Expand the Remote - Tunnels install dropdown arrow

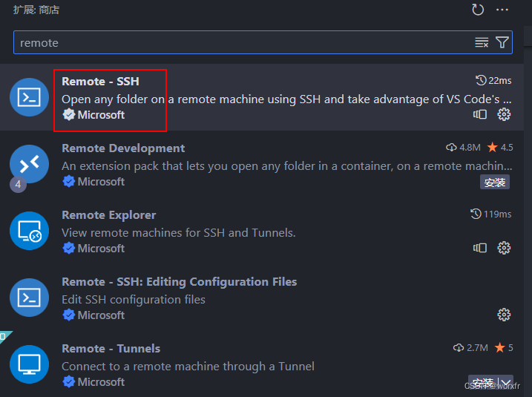[506, 383]
